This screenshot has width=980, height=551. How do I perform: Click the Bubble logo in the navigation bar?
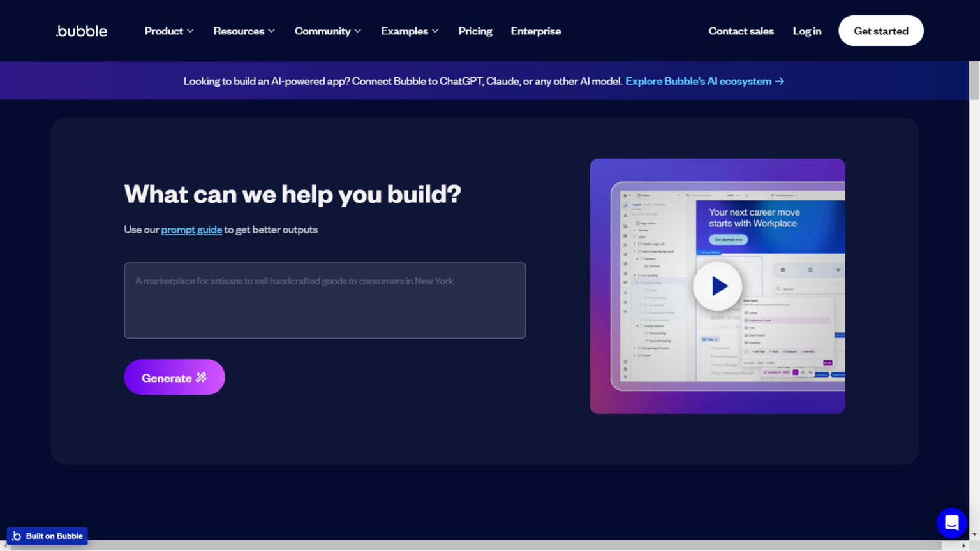(81, 31)
